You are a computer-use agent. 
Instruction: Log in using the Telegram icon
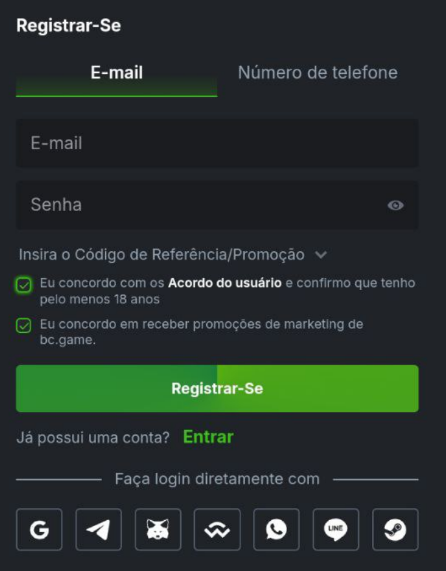99,529
